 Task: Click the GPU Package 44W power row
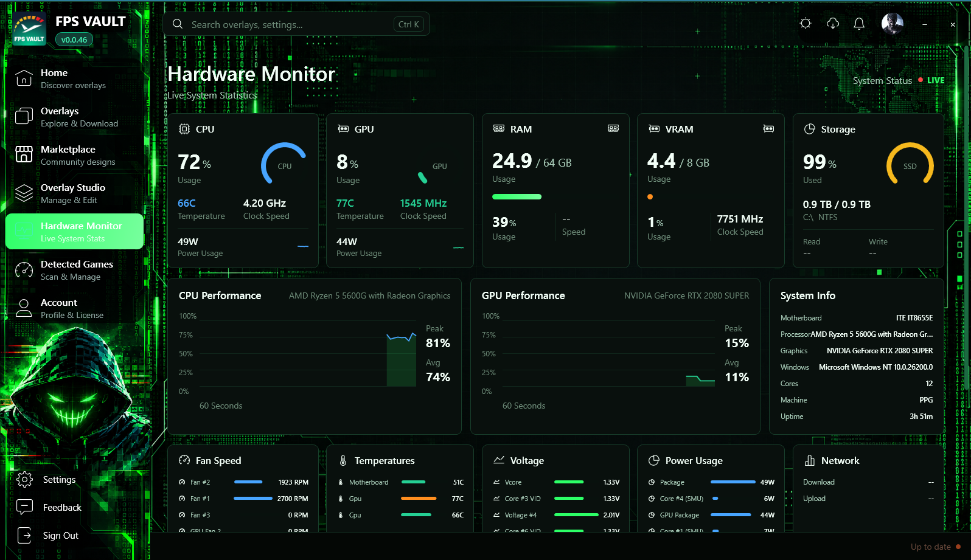[711, 515]
